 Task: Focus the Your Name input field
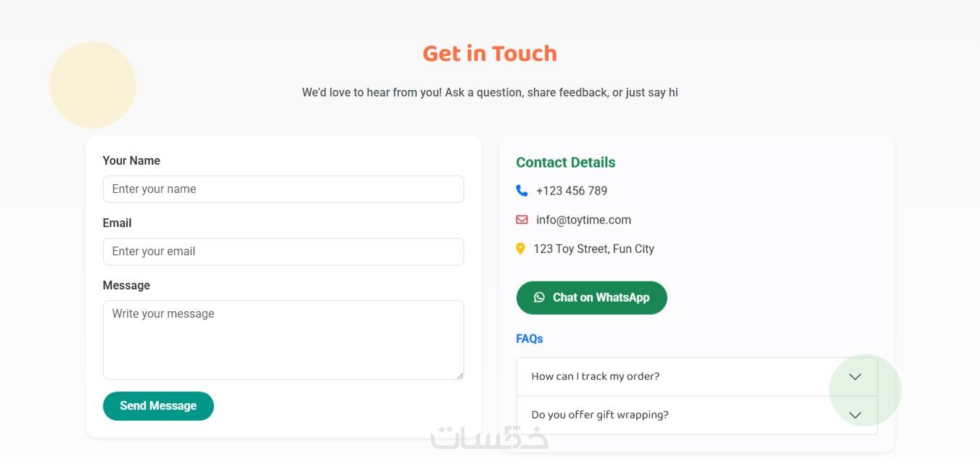point(283,189)
